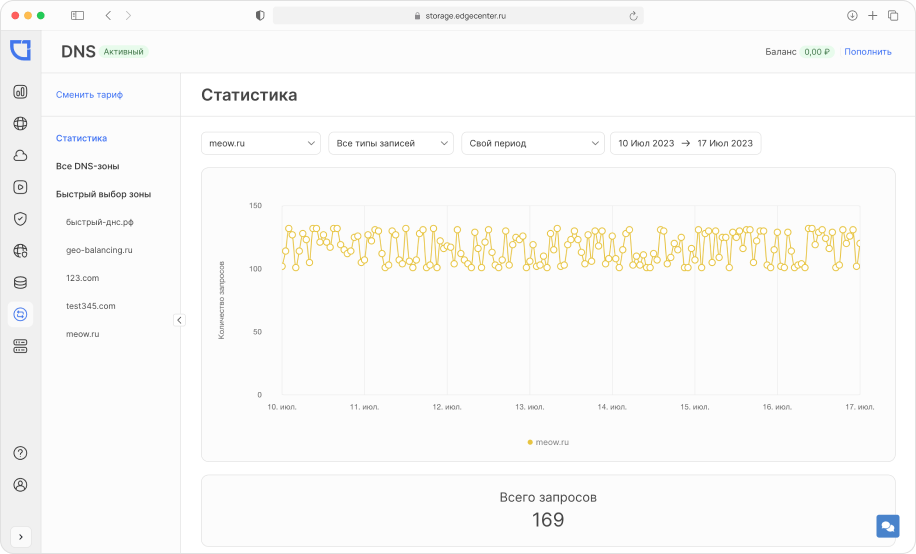Screen dimensions: 916x554
Task: Select the streaming play icon in sidebar
Action: coord(20,187)
